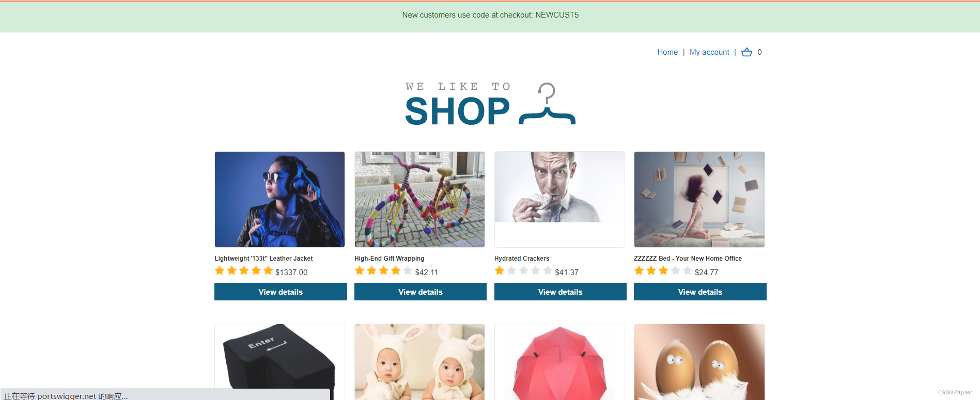980x400 pixels.
Task: View details for Lightweight l33t Leather Jacket
Action: [281, 292]
